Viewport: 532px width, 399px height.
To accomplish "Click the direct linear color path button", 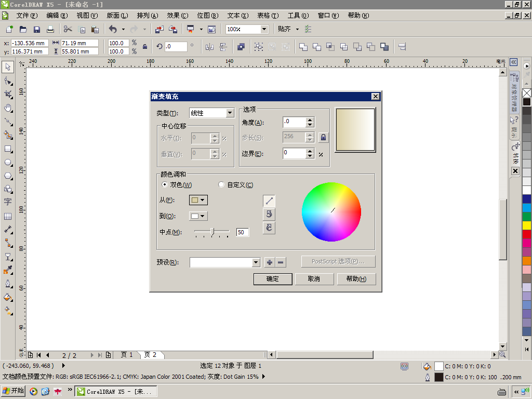I will tap(269, 201).
